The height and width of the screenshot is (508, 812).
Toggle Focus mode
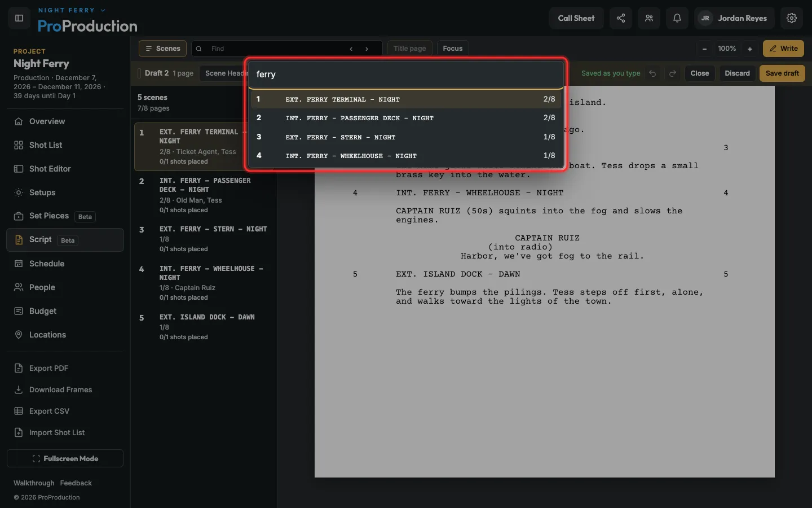coord(453,49)
